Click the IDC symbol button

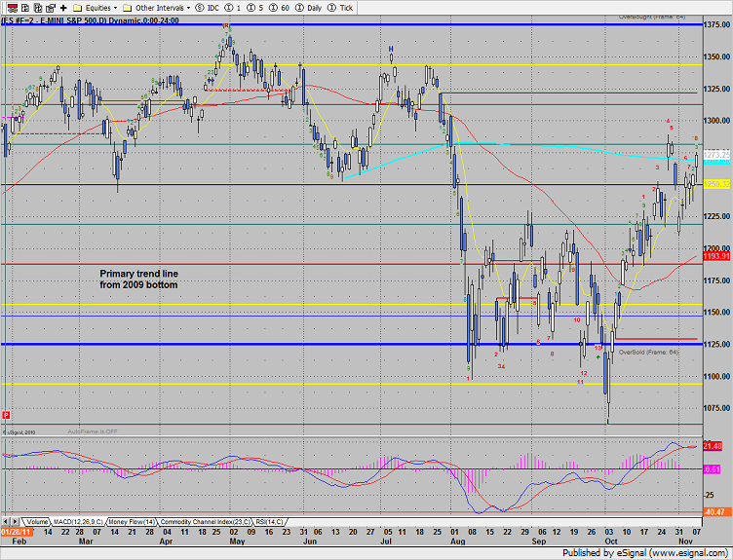[207, 8]
